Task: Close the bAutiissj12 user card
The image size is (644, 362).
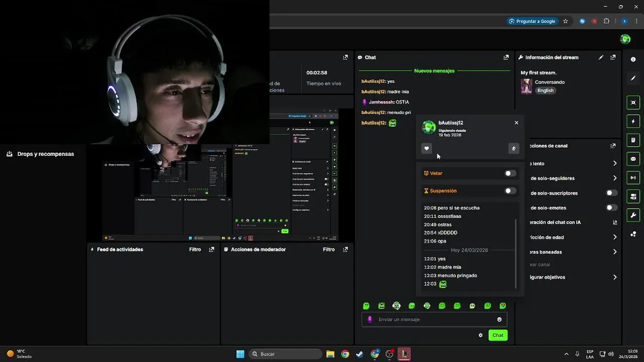Action: 516,123
